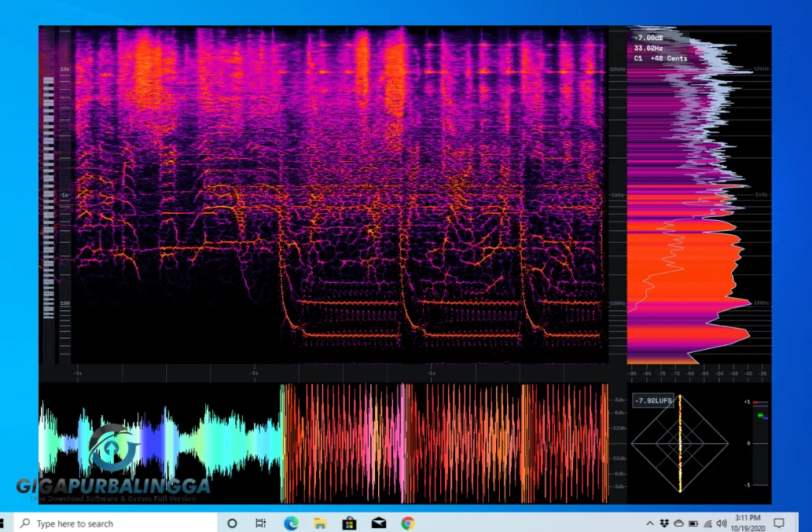The image size is (812, 532).
Task: Click the 3:11 PM clock
Action: pyautogui.click(x=748, y=518)
